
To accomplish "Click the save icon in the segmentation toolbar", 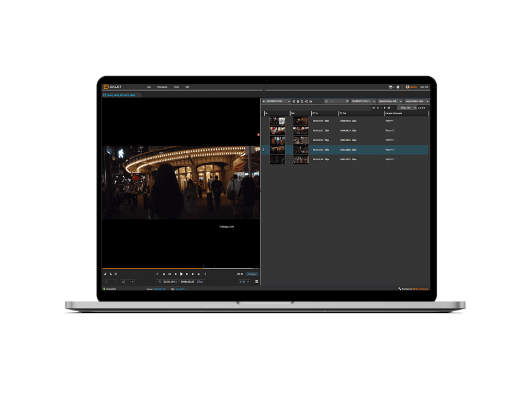I will click(x=294, y=101).
